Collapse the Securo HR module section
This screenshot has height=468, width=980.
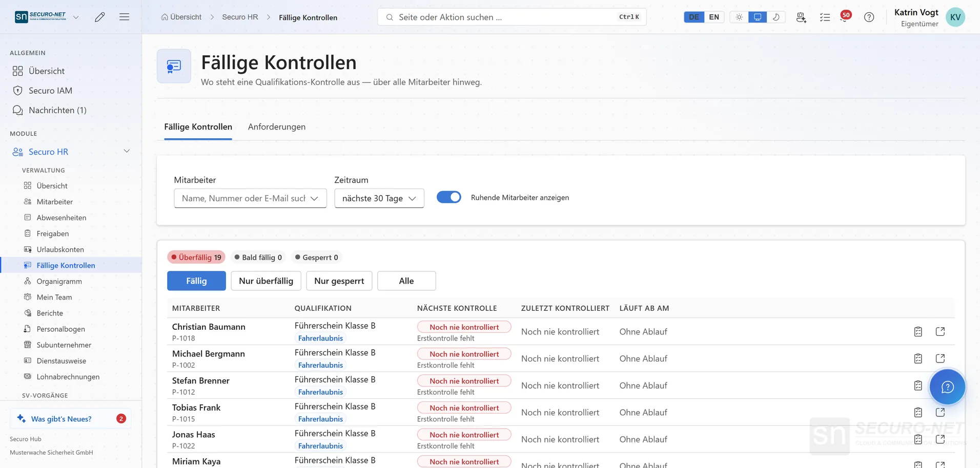pyautogui.click(x=127, y=151)
